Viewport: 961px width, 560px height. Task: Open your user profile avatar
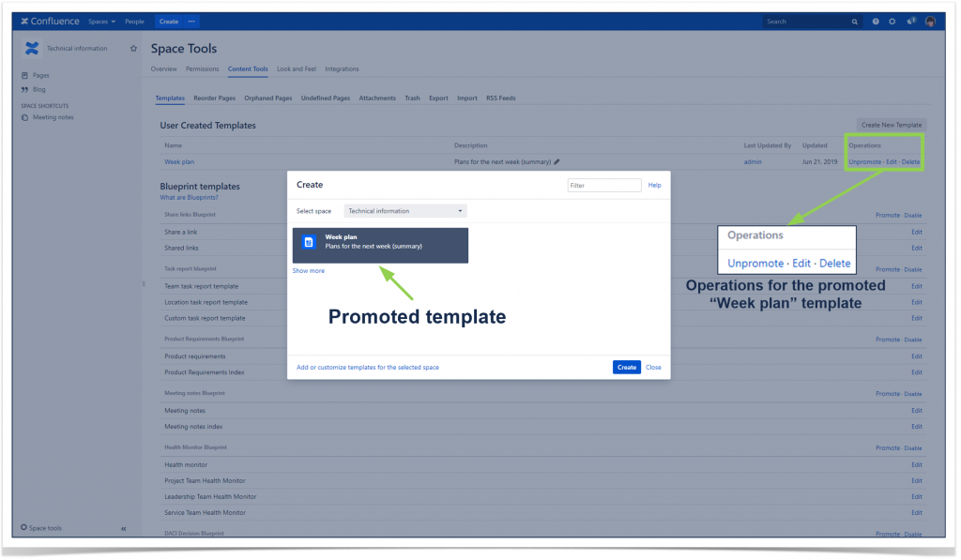point(930,21)
